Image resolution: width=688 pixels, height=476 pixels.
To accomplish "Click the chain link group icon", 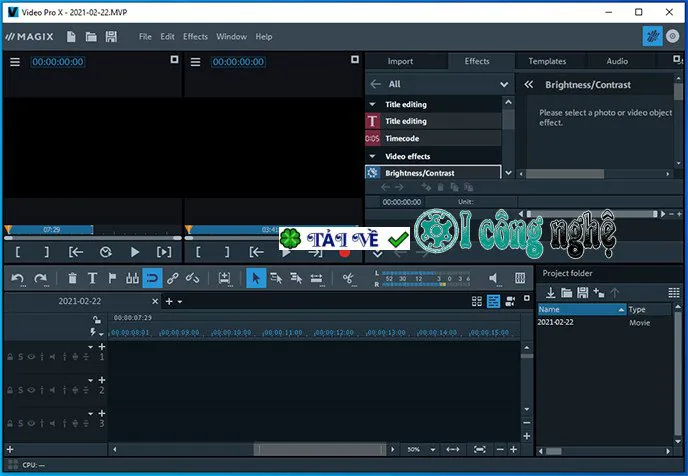I will pyautogui.click(x=172, y=278).
